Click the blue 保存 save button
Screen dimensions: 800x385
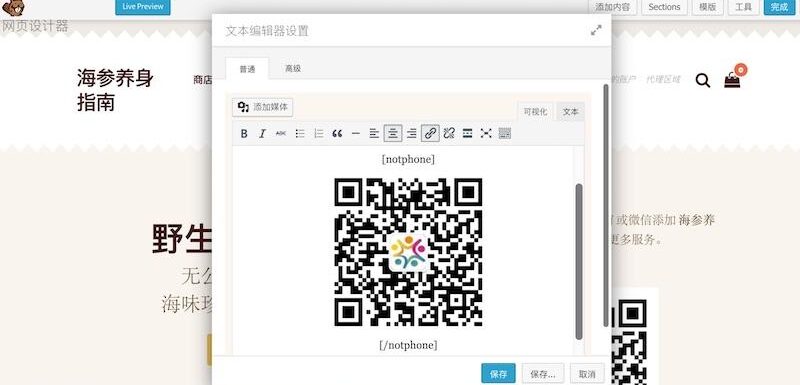[498, 374]
